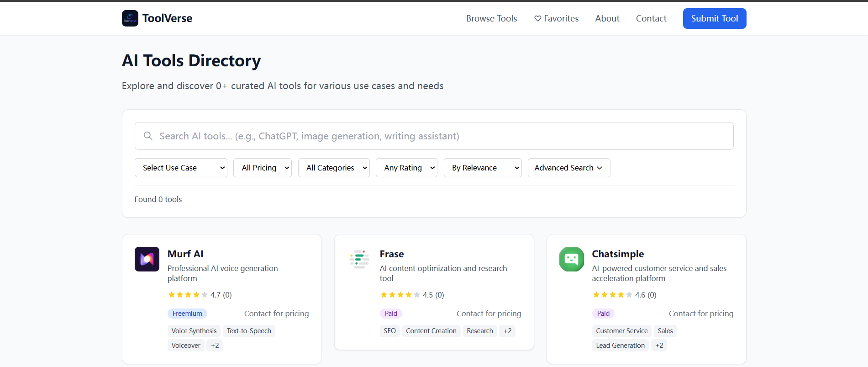The image size is (868, 367).
Task: Click the Paid badge on Chatsimple
Action: coord(603,314)
